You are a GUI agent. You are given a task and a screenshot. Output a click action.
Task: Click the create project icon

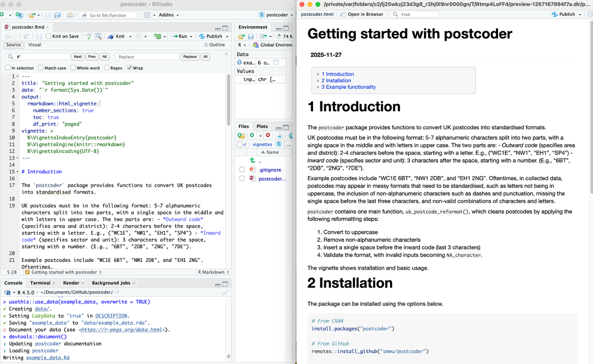pos(19,15)
